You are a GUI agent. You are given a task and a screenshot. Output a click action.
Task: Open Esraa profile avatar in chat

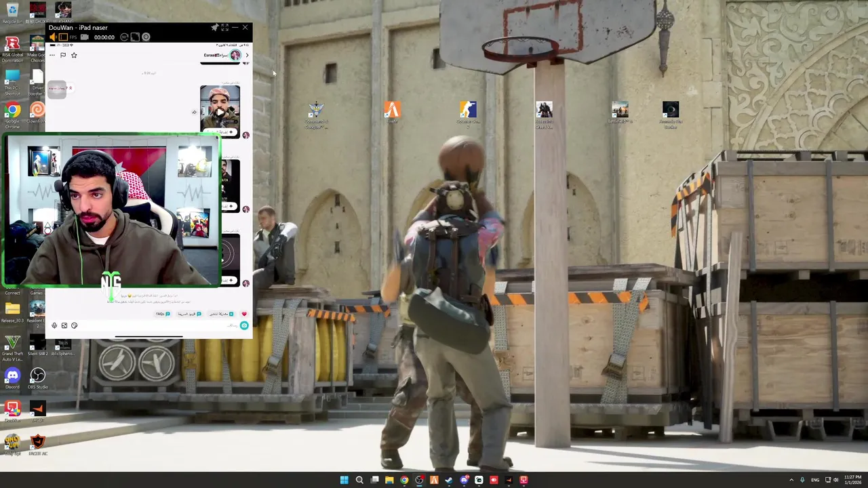click(x=235, y=56)
